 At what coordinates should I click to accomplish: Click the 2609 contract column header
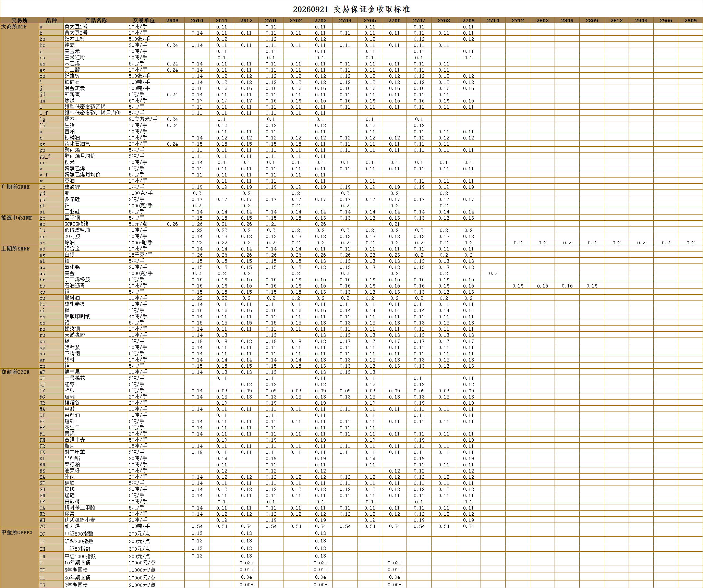coord(172,20)
